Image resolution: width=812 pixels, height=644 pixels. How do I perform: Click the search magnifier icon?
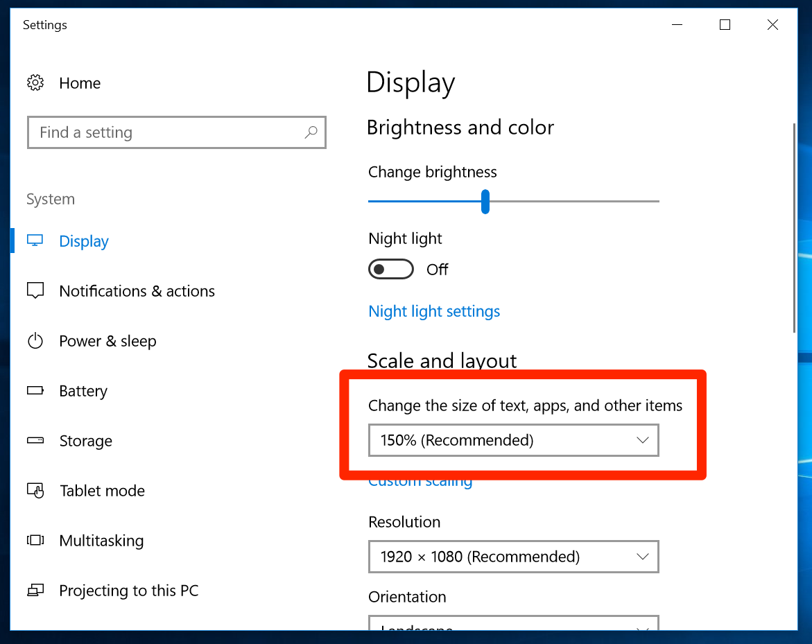311,132
